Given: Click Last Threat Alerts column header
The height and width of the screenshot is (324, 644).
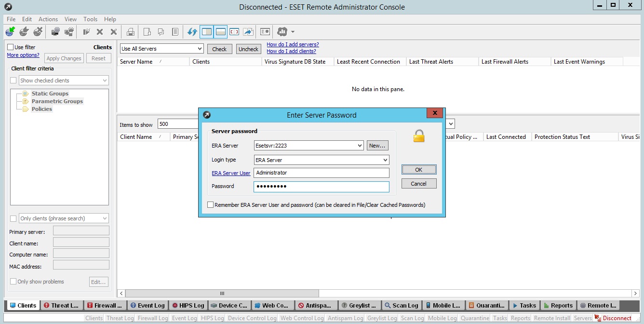Looking at the screenshot, I should (x=442, y=62).
